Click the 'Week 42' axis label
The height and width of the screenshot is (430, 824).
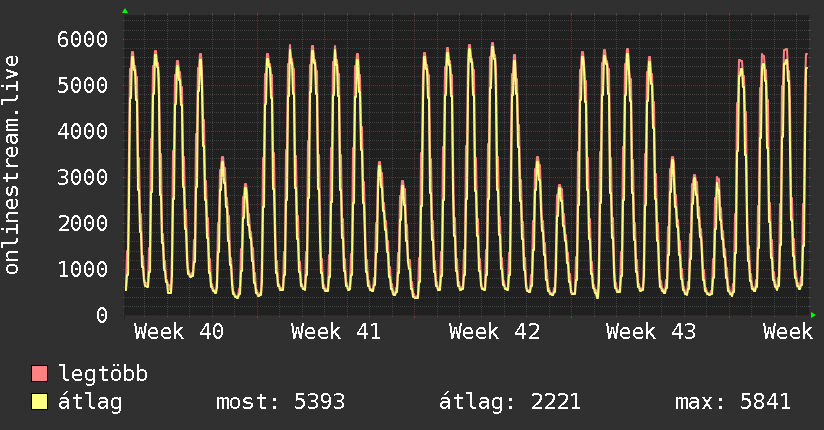(x=494, y=332)
